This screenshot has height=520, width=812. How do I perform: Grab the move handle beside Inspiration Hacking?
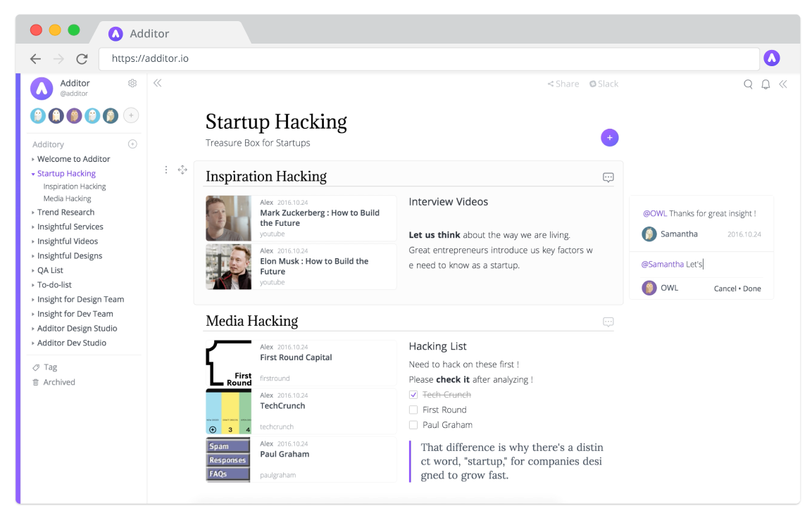click(x=182, y=170)
